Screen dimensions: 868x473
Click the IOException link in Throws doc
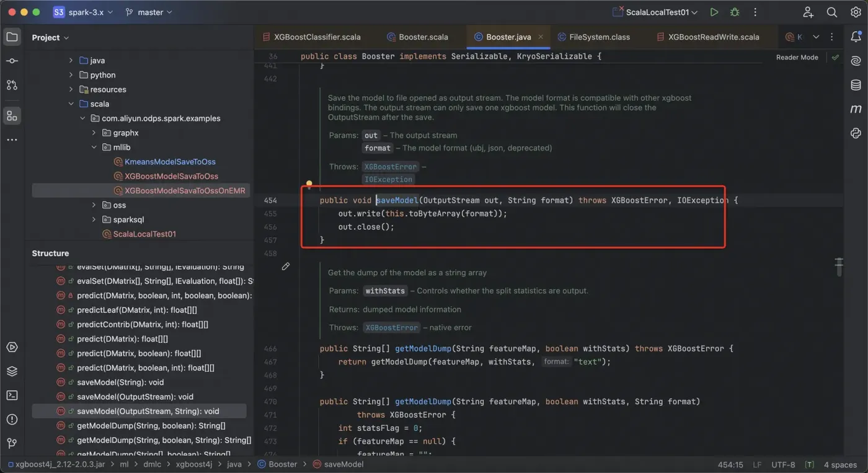pyautogui.click(x=389, y=179)
